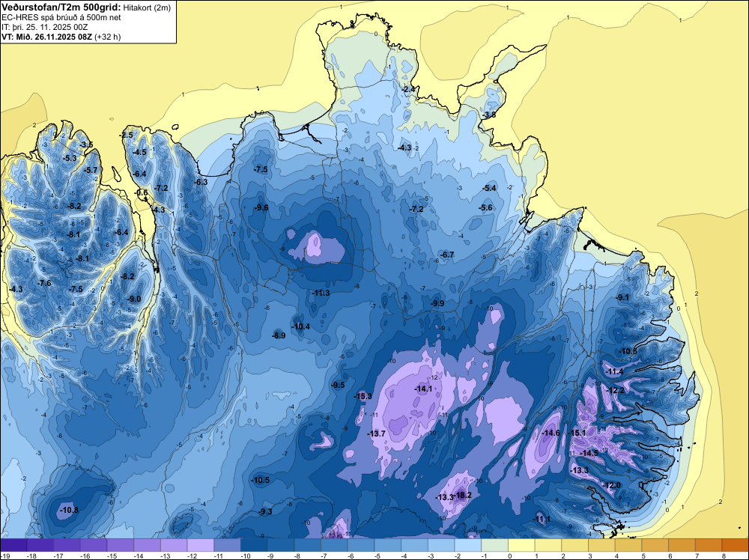Click the temperature value '-2.4'

[x=408, y=89]
